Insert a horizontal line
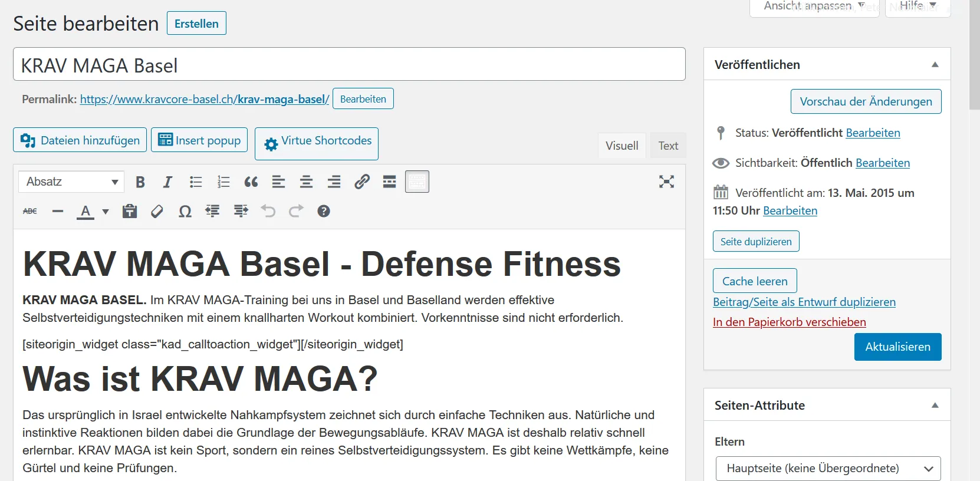 pyautogui.click(x=58, y=211)
